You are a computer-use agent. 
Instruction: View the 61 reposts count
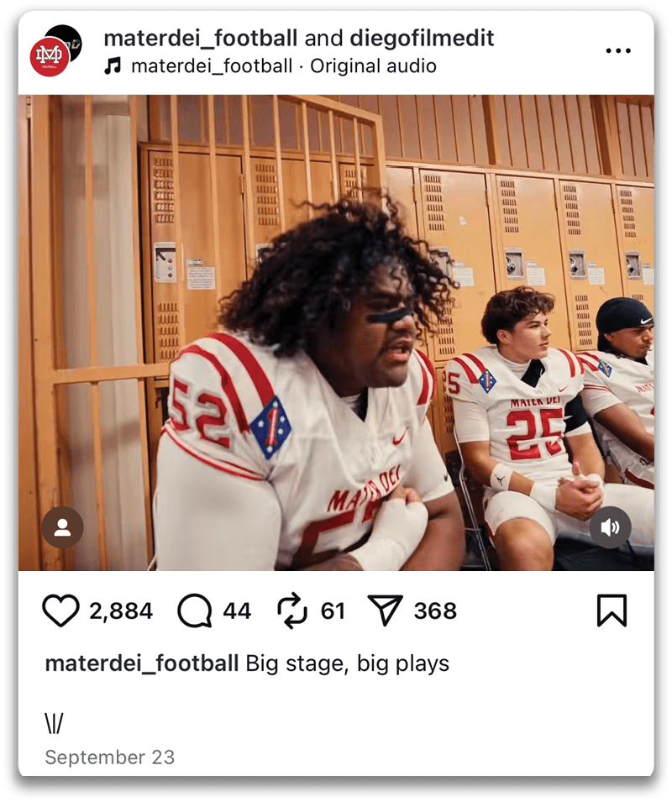(x=333, y=611)
